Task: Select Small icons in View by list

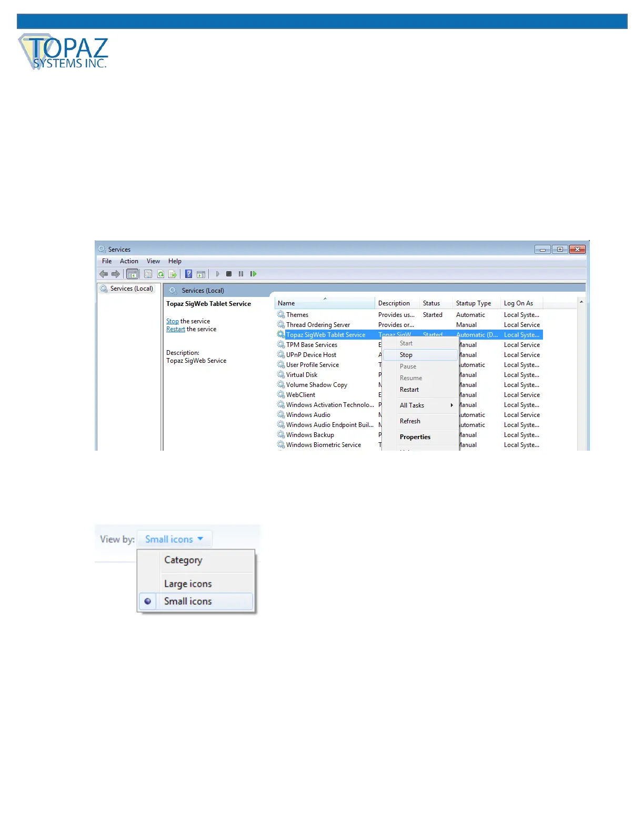Action: coord(196,601)
